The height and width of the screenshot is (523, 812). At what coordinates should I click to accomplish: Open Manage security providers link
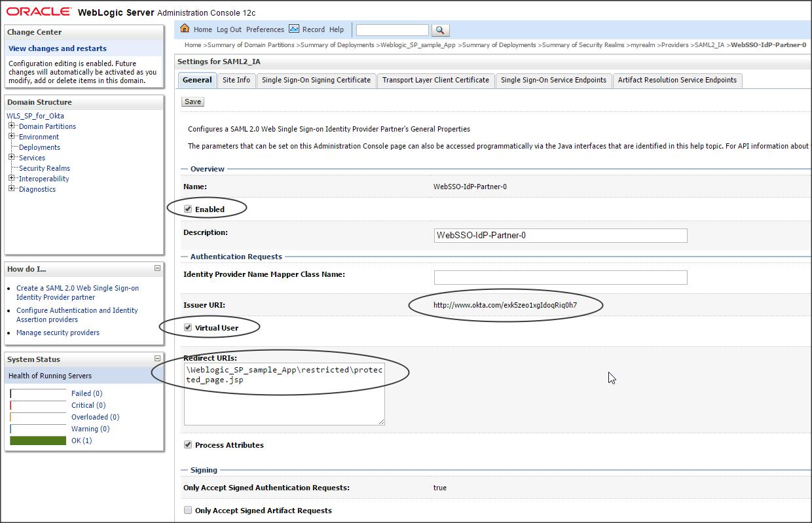[x=58, y=333]
